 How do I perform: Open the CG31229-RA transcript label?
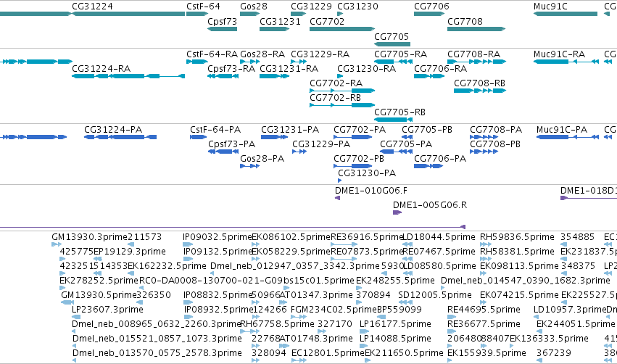[320, 54]
